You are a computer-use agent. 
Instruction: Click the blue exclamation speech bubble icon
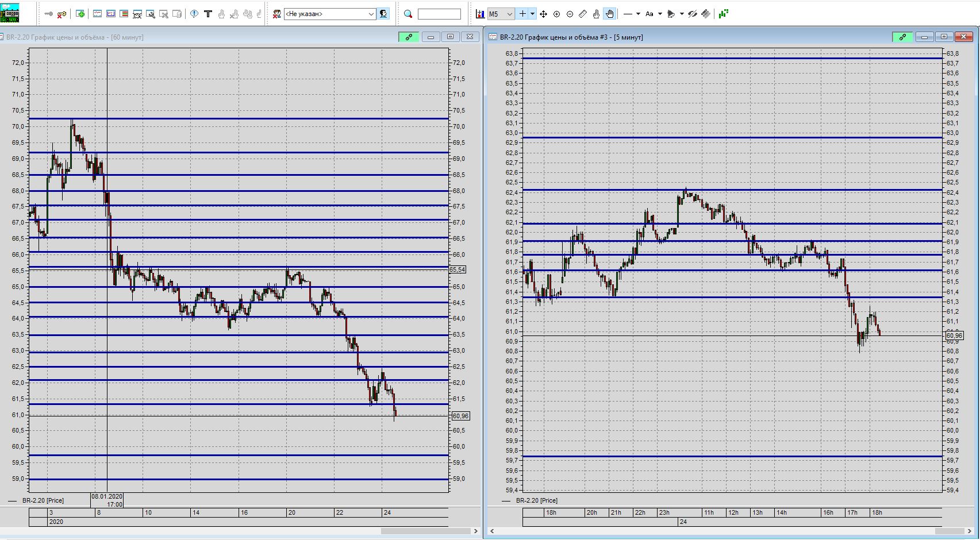pyautogui.click(x=194, y=14)
